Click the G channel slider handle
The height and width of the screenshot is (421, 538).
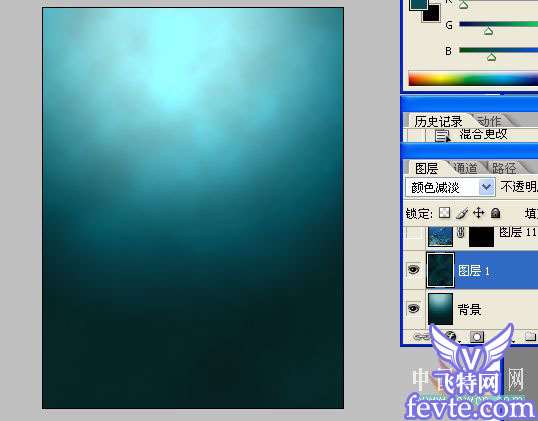pos(489,31)
